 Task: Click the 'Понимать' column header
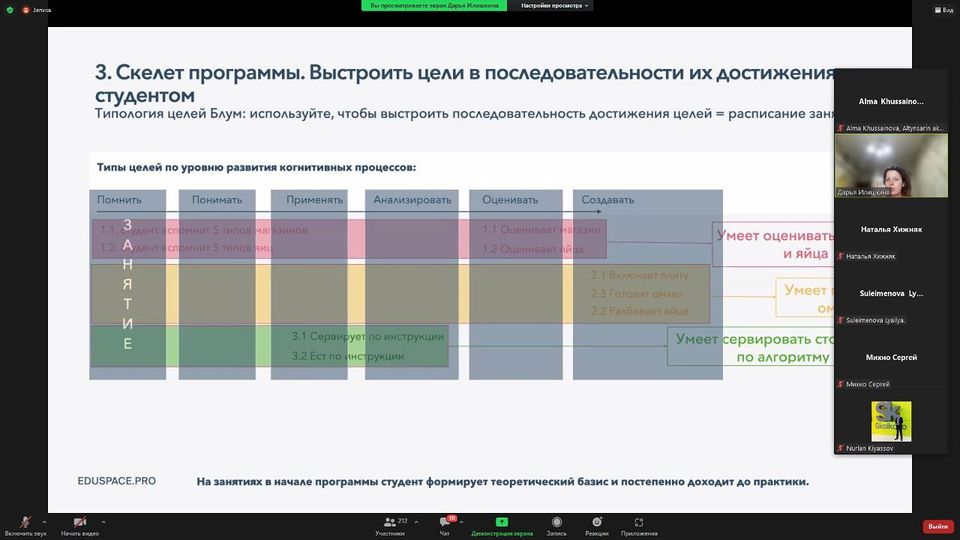click(x=217, y=200)
